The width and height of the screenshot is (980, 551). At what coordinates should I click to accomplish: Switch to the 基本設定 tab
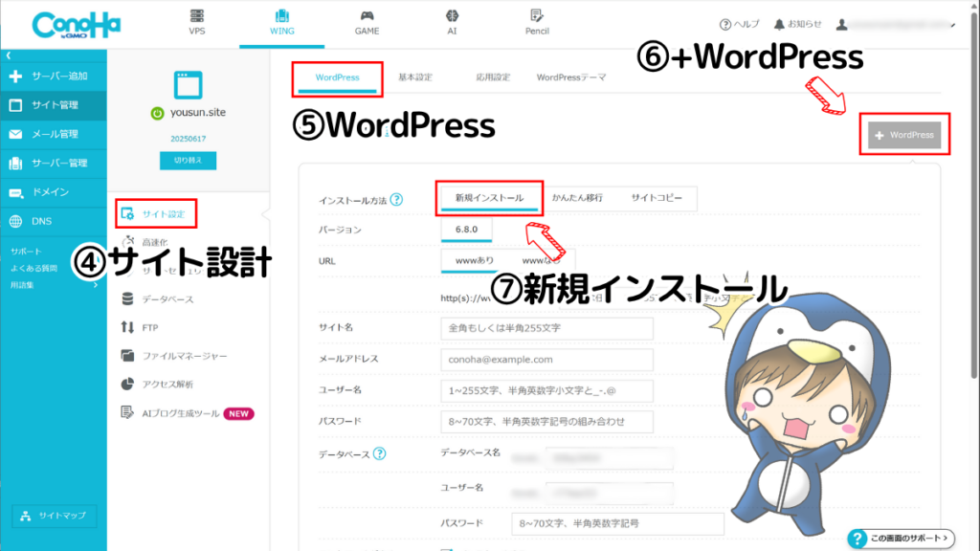click(415, 77)
